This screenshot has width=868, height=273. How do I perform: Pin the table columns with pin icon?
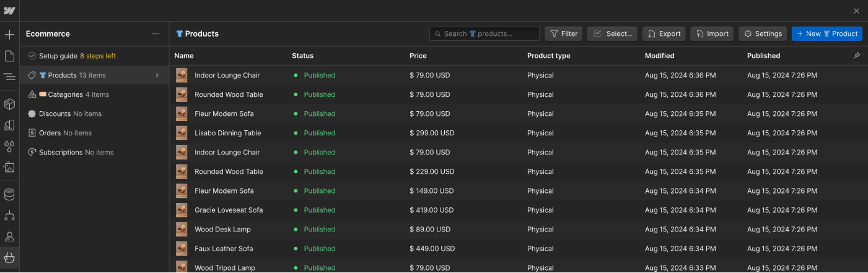(857, 56)
